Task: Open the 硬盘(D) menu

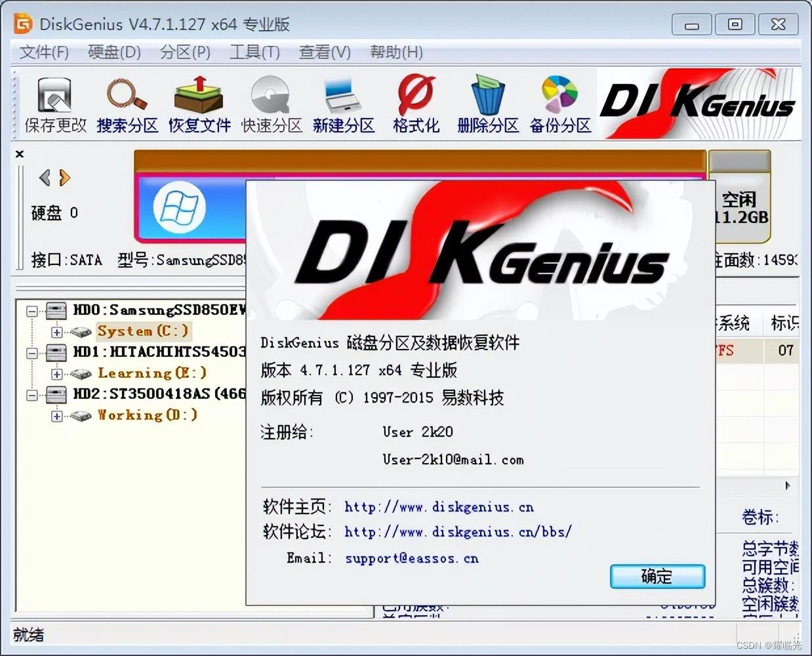Action: [x=113, y=52]
